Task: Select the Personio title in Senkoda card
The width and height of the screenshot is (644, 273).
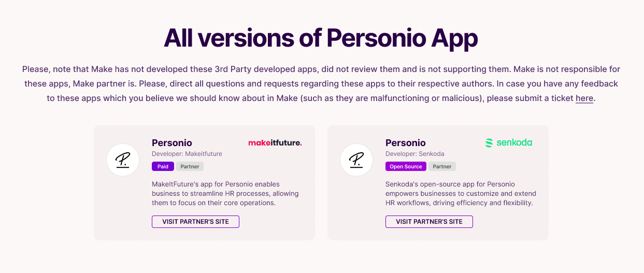Action: (x=406, y=143)
